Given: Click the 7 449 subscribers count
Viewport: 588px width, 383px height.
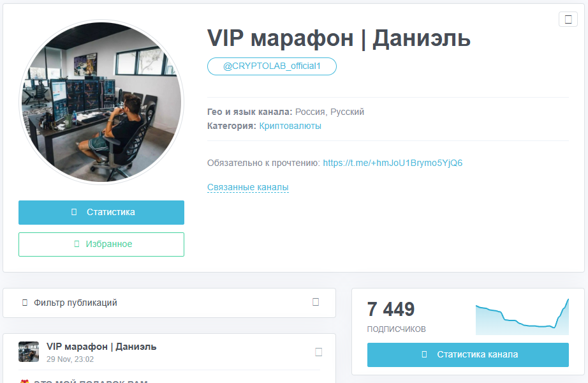Looking at the screenshot, I should pyautogui.click(x=391, y=310).
